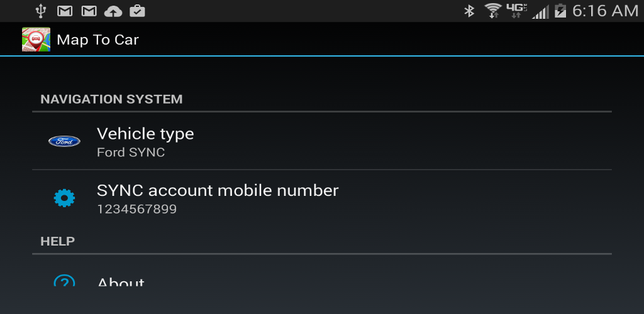
Task: Tap the question mark help icon
Action: click(65, 281)
